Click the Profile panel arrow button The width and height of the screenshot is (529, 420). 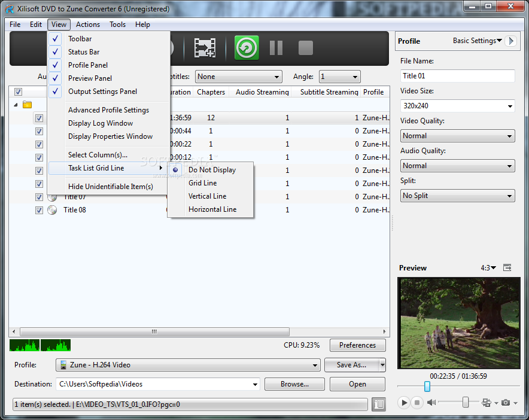511,41
